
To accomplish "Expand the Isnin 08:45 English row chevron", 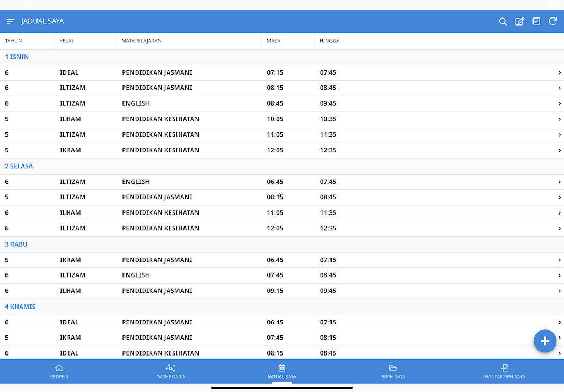I will point(559,104).
